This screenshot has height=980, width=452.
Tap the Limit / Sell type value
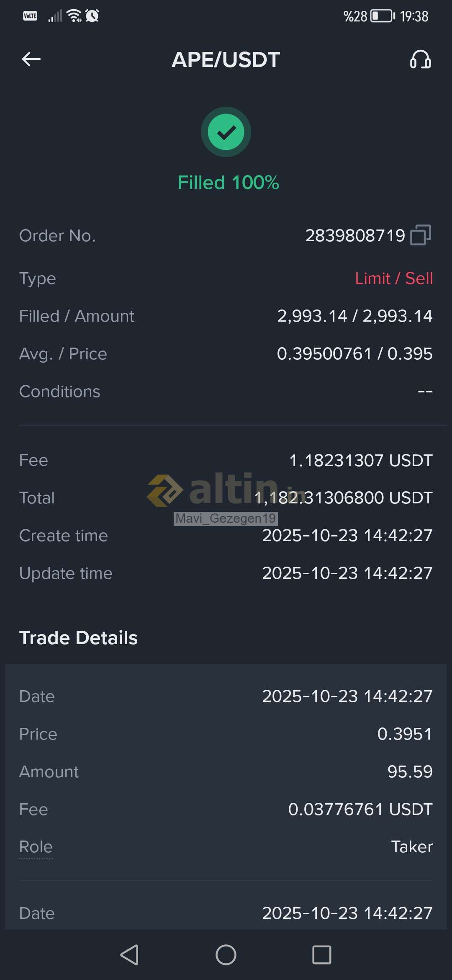coord(393,279)
